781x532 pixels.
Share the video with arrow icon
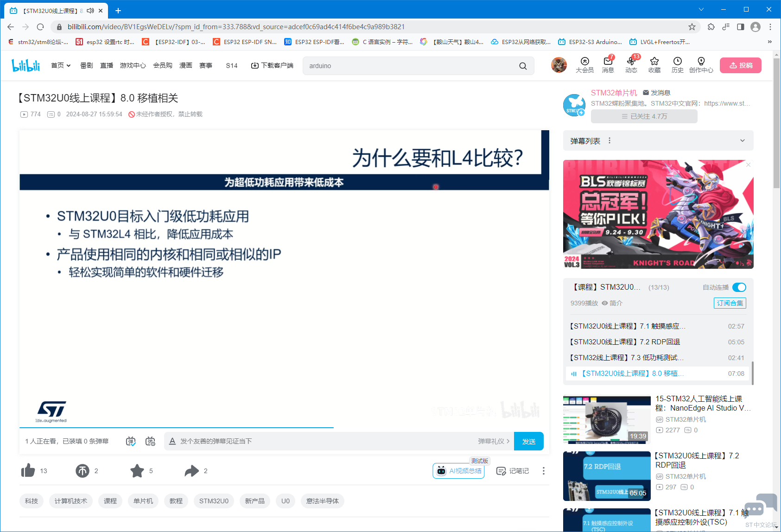coord(192,471)
